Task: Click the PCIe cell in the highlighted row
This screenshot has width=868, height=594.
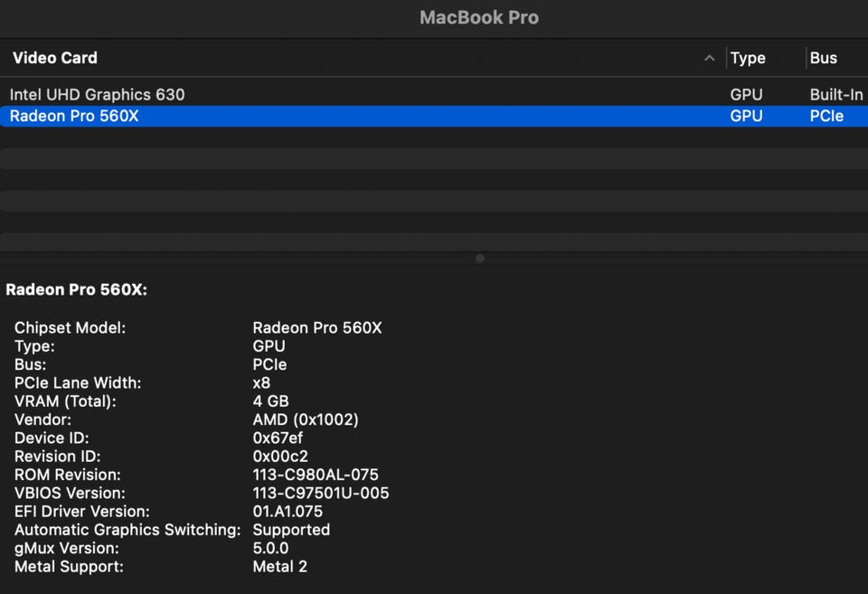Action: pos(826,116)
